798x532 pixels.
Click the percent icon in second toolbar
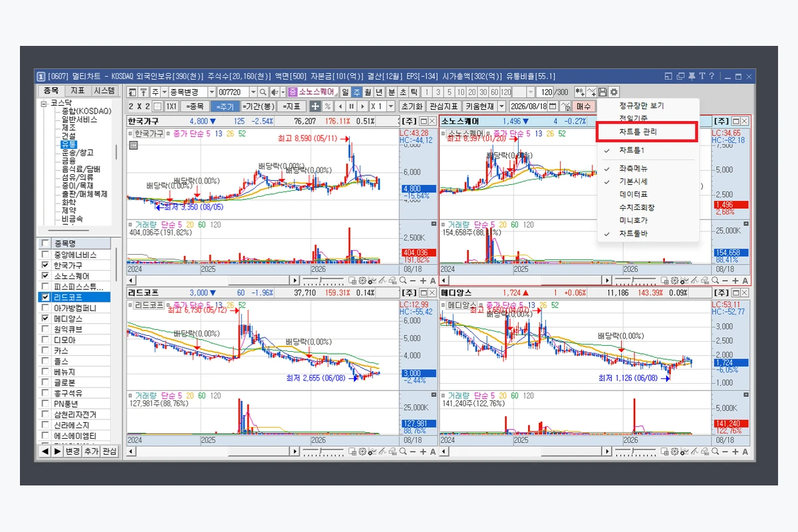point(328,106)
